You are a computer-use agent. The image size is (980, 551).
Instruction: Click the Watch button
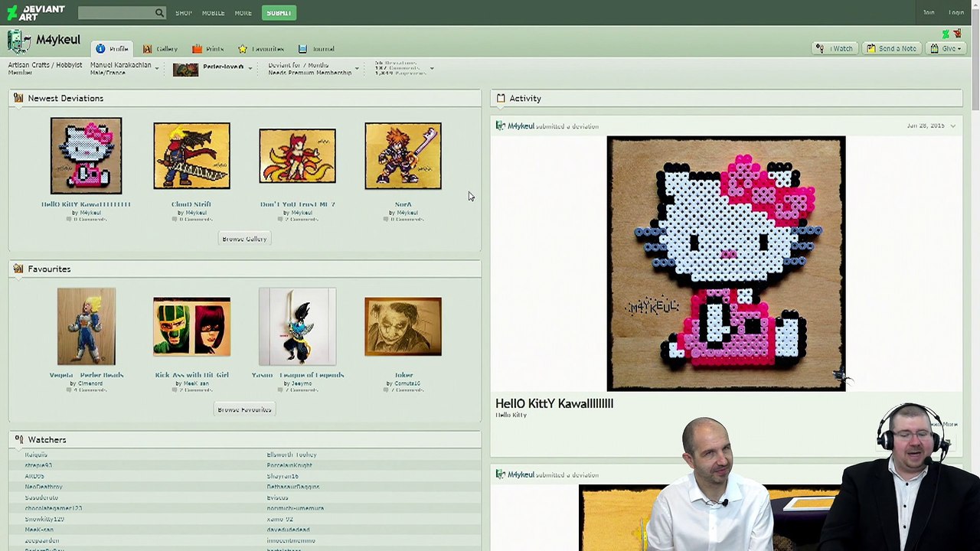click(x=834, y=48)
